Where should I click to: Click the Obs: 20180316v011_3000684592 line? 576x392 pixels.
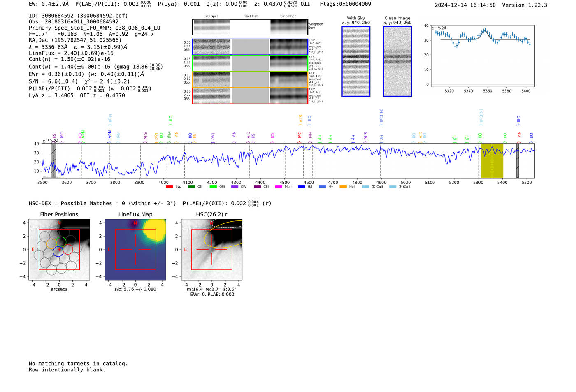[x=74, y=22]
